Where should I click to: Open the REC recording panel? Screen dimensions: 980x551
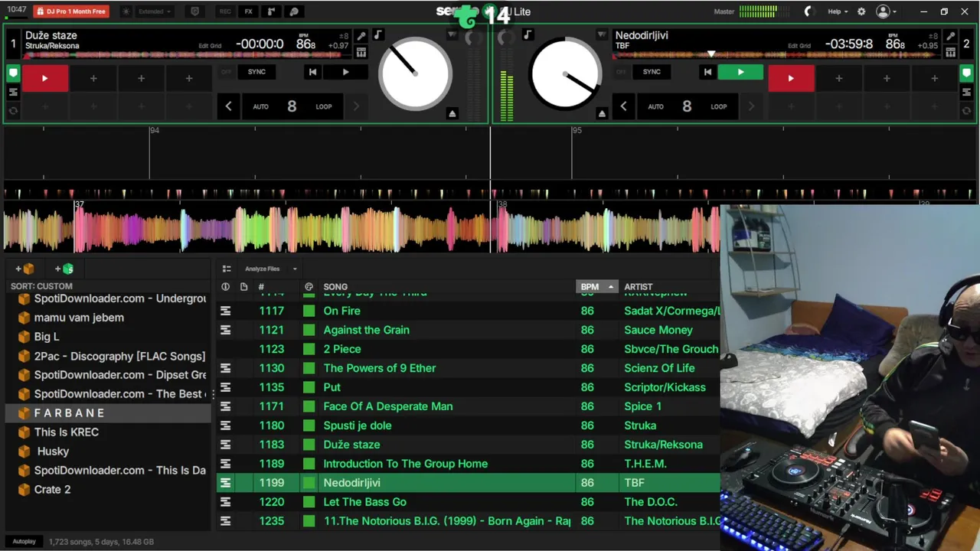[x=225, y=11]
